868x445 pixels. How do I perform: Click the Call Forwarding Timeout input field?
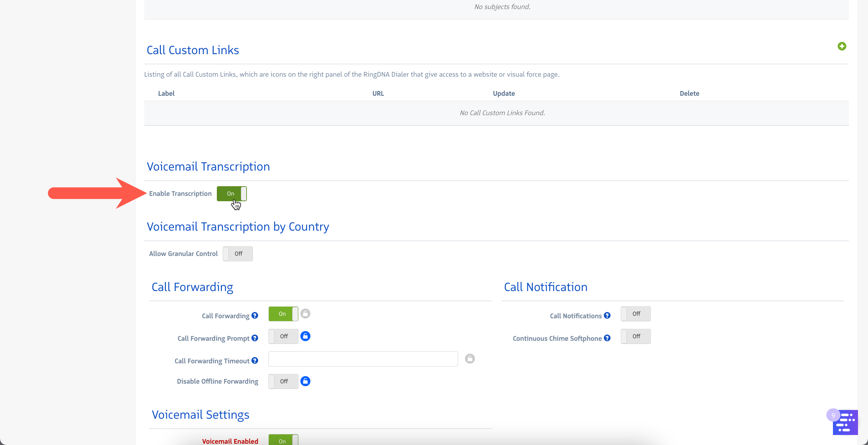click(363, 359)
